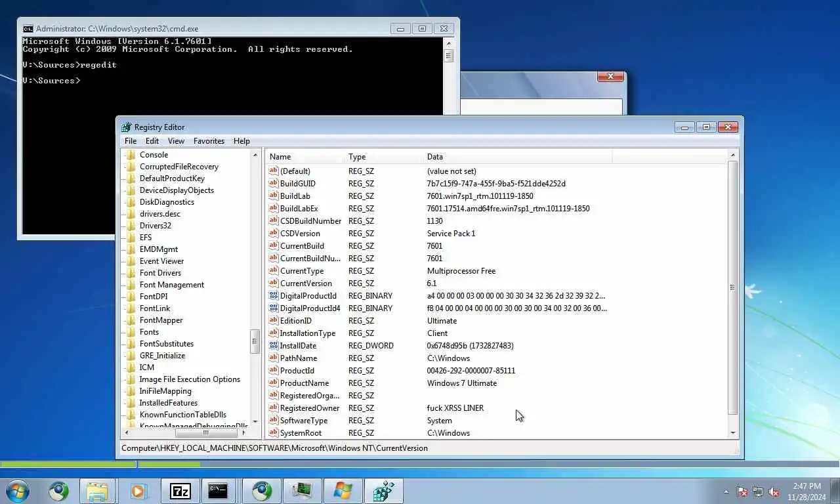Select the IniFileMapping key
Viewport: 840px width, 504px height.
165,391
